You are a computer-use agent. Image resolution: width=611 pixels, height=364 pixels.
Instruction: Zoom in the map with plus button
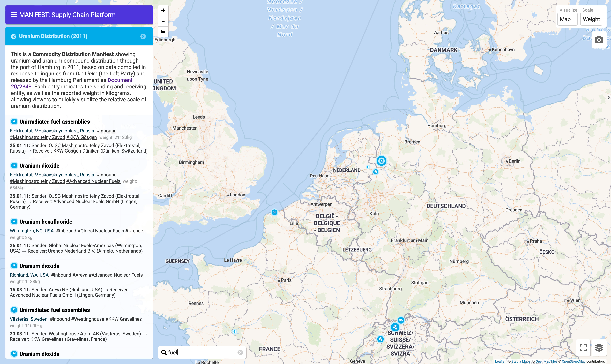[163, 11]
